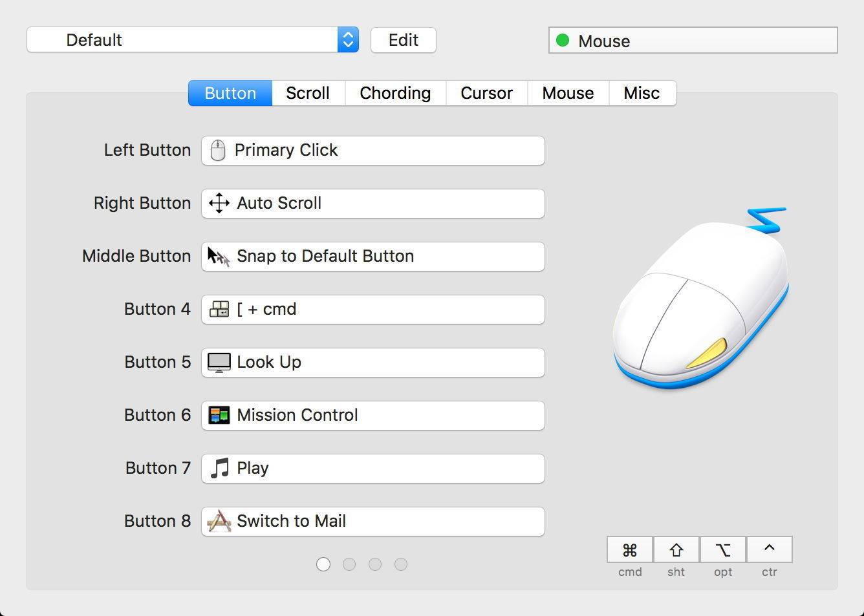The image size is (864, 616).
Task: Click the Mission Control icon
Action: (x=219, y=415)
